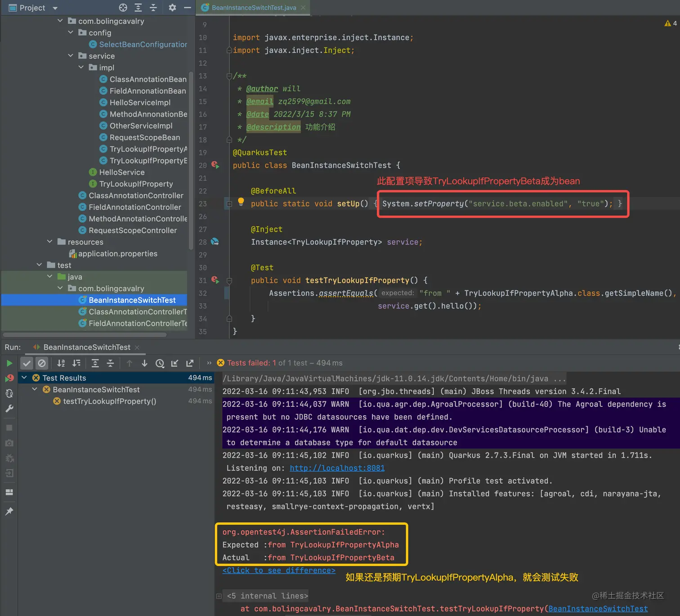This screenshot has height=616, width=680.
Task: Click import tests from file icon
Action: click(x=175, y=363)
